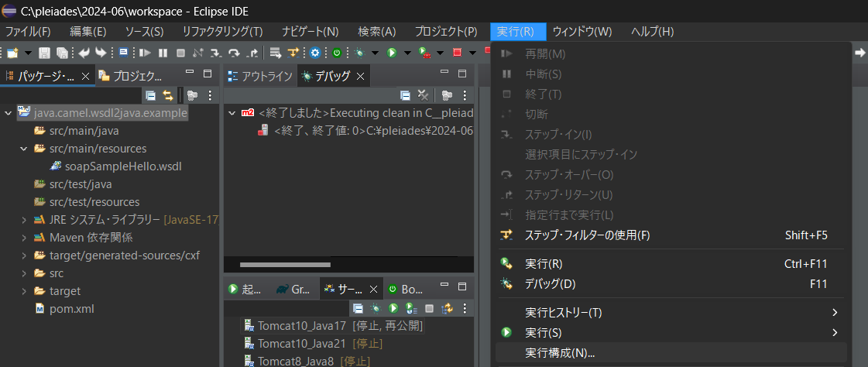Click the grey Terminate square in the main toolbar

pyautogui.click(x=180, y=53)
